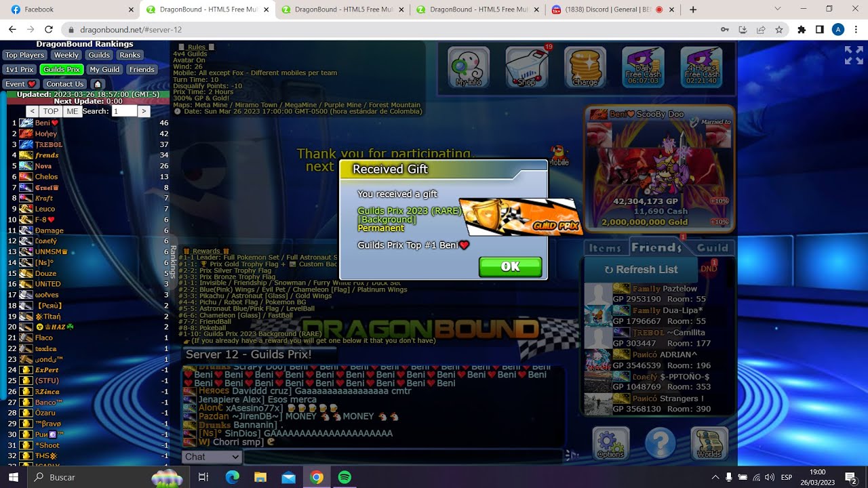Toggle the Rankings side panel tab

point(173,262)
